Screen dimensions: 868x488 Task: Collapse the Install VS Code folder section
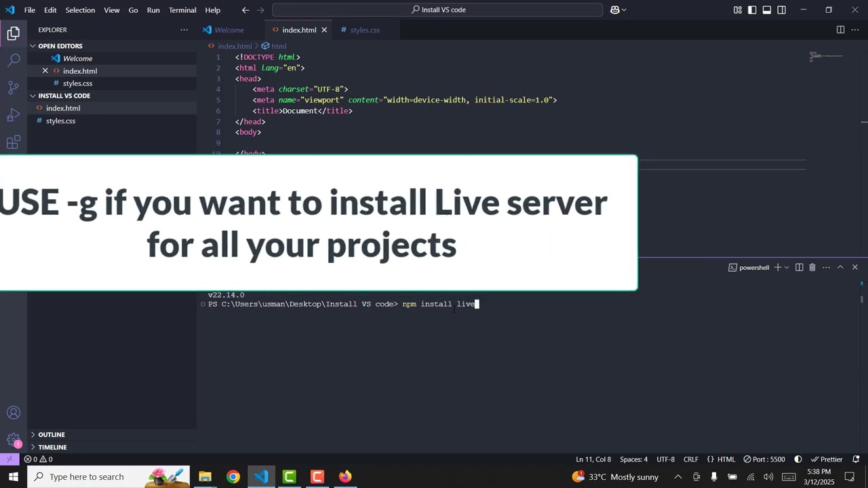tap(33, 96)
